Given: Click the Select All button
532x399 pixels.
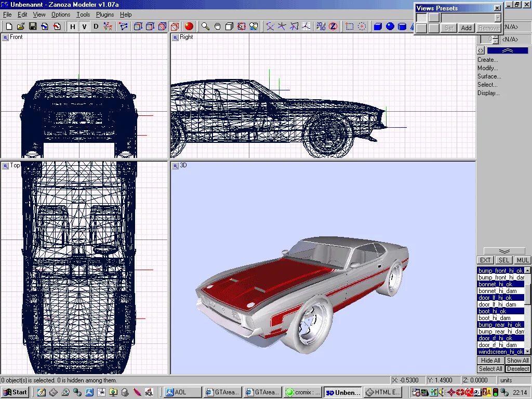Looking at the screenshot, I should pos(490,369).
